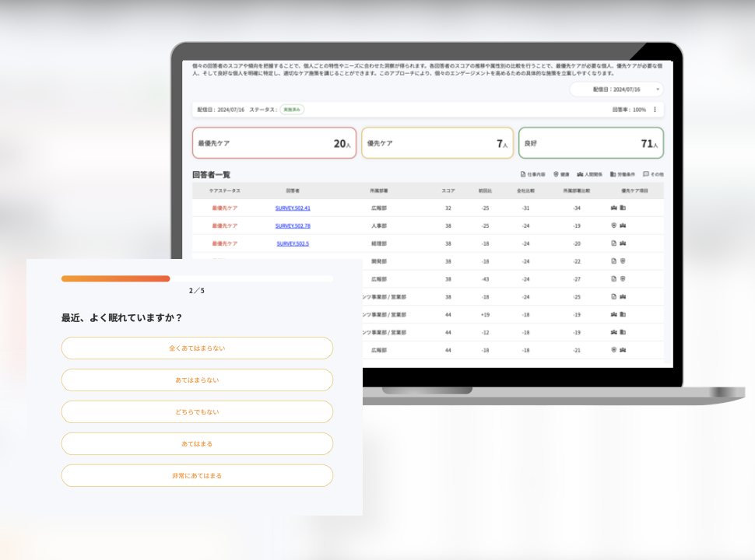Screen dimensions: 755x560
Task: Click the 人間関係 people legend icon
Action: coord(580,174)
